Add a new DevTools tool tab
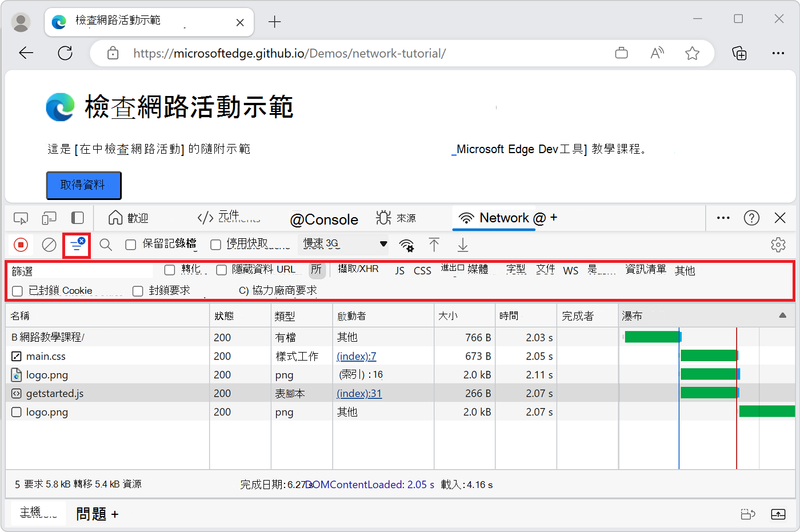The width and height of the screenshot is (800, 532). pos(554,217)
